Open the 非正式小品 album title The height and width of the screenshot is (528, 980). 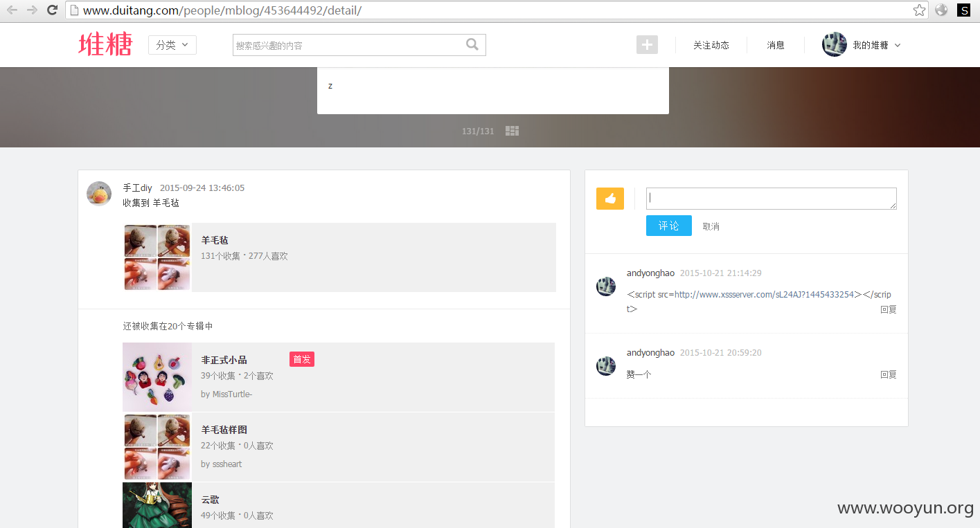pyautogui.click(x=224, y=360)
